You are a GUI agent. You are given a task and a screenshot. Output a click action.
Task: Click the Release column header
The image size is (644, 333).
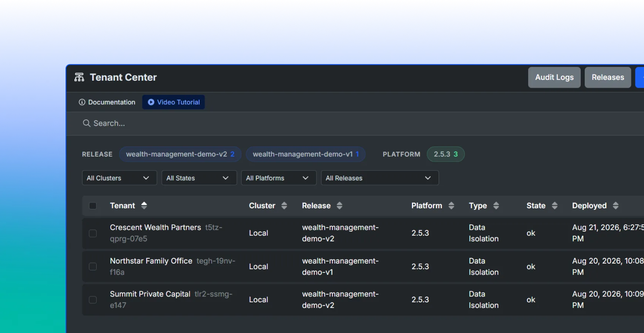316,206
